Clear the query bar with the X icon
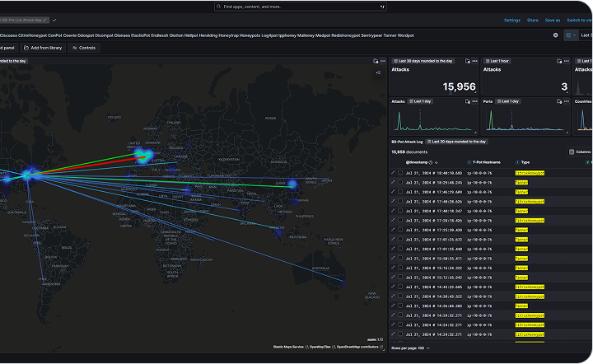Viewport: 593px width, 364px height. [x=556, y=35]
